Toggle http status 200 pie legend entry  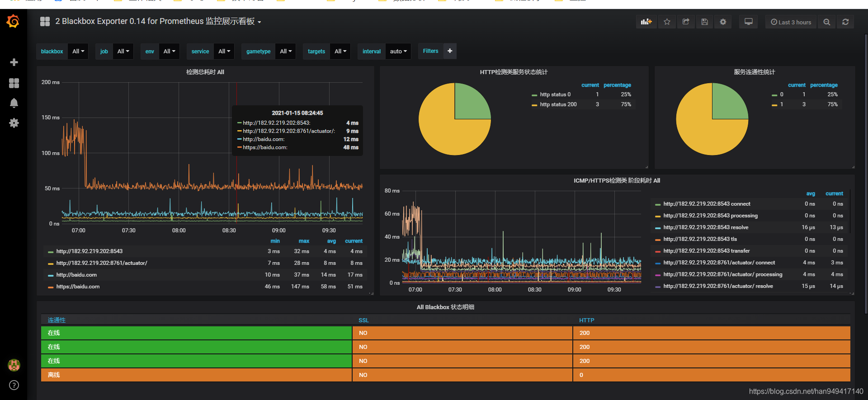point(558,104)
